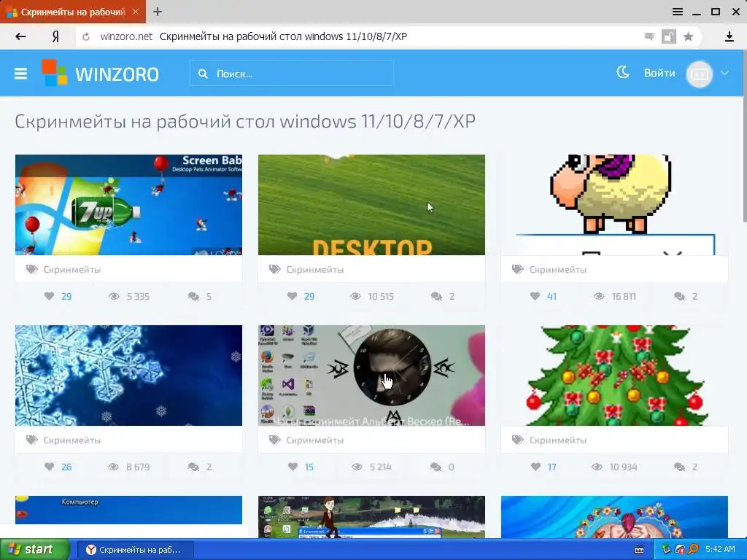The width and height of the screenshot is (747, 560).
Task: Open the browser downloads arrow icon
Action: [729, 36]
